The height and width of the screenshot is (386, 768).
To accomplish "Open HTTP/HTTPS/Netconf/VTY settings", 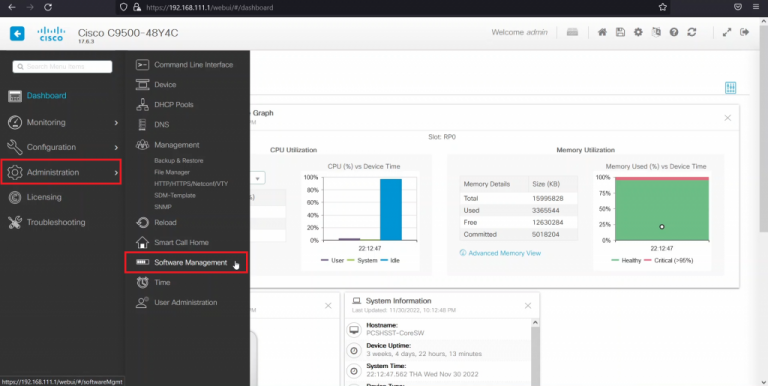I will 191,184.
